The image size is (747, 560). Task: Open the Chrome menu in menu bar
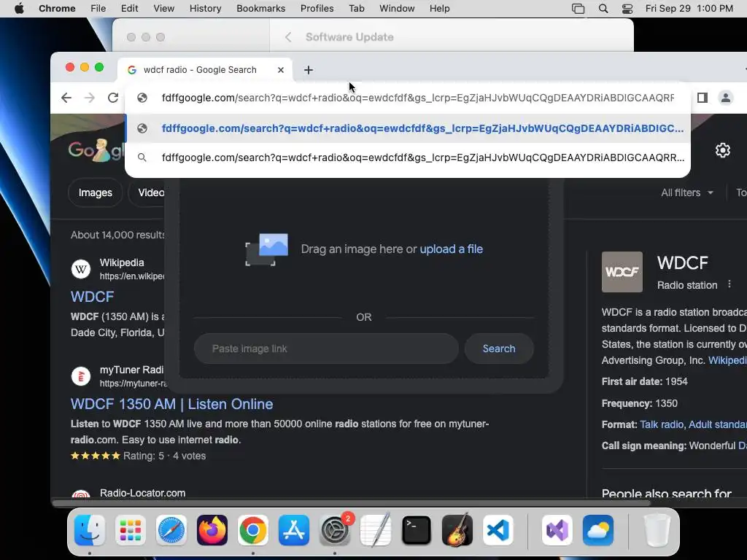point(57,9)
